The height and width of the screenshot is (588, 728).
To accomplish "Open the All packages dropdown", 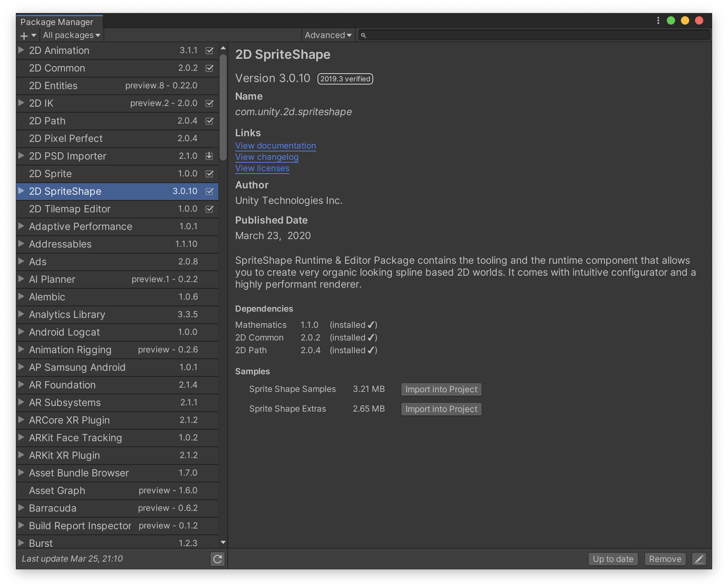I will (x=71, y=35).
